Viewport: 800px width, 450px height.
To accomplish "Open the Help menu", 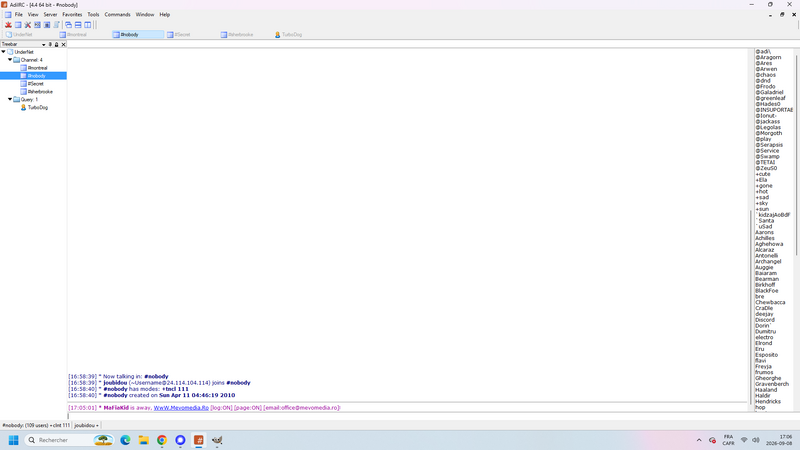I will click(x=164, y=15).
